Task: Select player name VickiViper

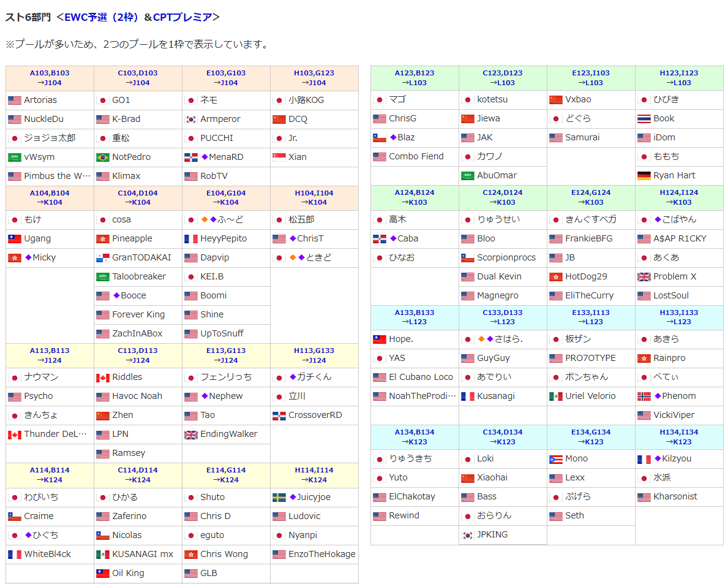Action: [x=674, y=415]
